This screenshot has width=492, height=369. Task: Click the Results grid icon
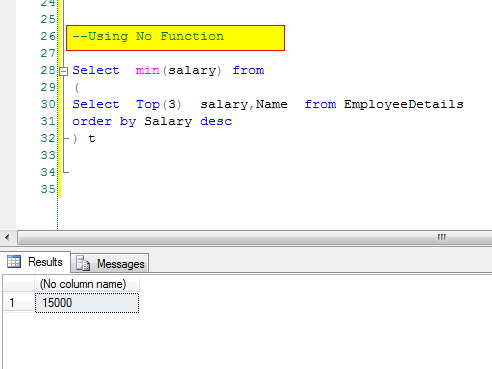pos(14,262)
